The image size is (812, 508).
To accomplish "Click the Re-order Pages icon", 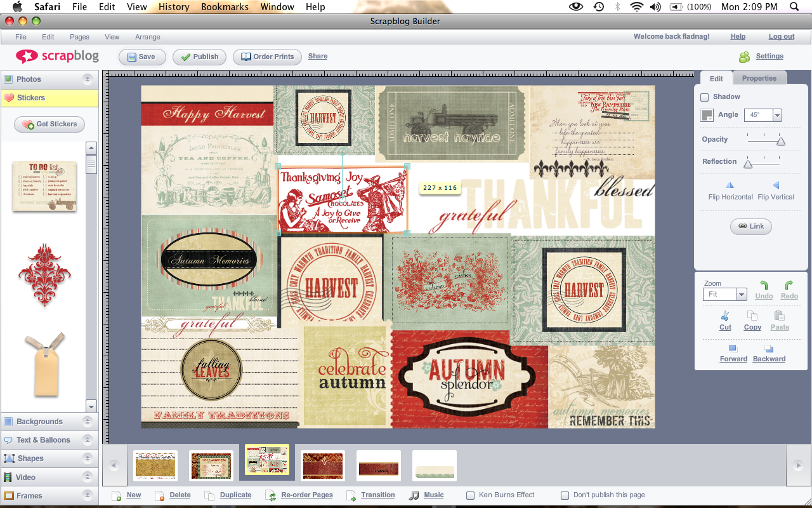I will tap(271, 495).
